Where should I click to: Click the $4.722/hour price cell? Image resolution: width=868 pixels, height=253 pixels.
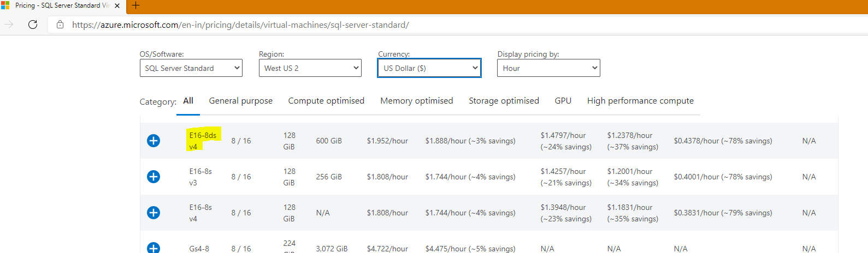(x=387, y=249)
